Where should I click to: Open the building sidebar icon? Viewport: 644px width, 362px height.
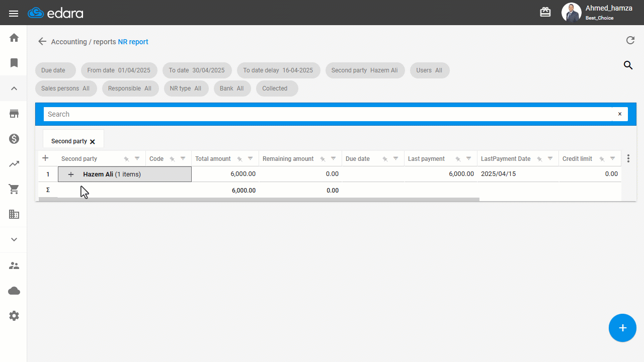[14, 214]
